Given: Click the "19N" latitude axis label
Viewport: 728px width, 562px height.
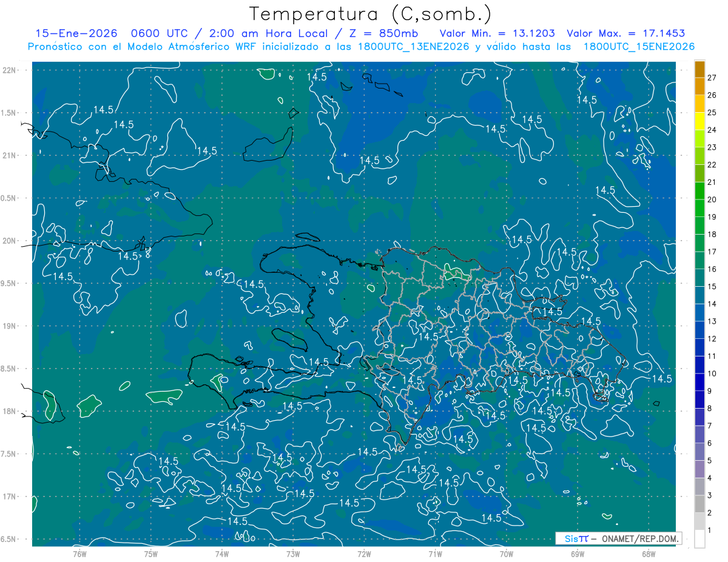Looking at the screenshot, I should (x=9, y=326).
